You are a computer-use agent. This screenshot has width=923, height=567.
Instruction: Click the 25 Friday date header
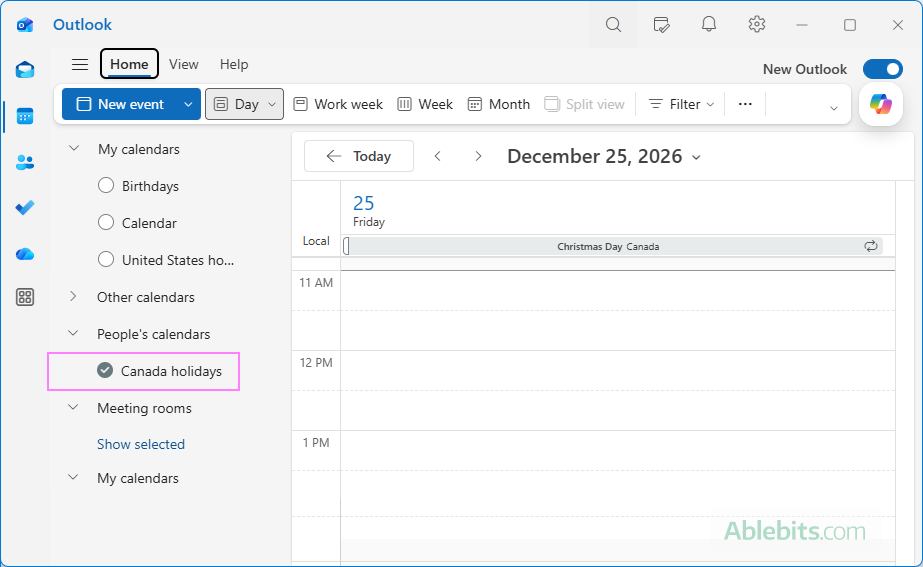(369, 211)
